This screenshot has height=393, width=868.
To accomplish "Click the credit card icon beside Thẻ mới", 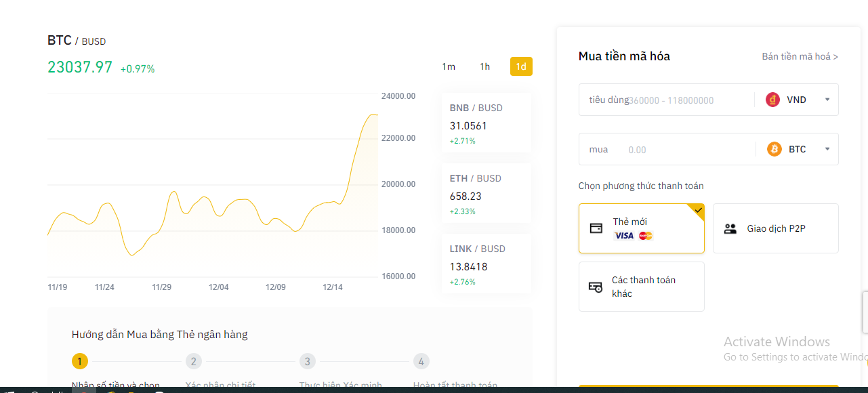I will [x=596, y=228].
